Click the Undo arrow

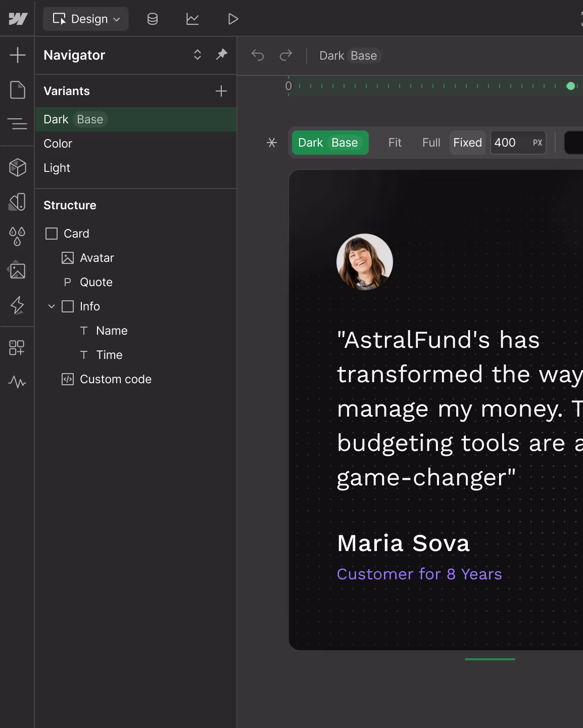(258, 55)
